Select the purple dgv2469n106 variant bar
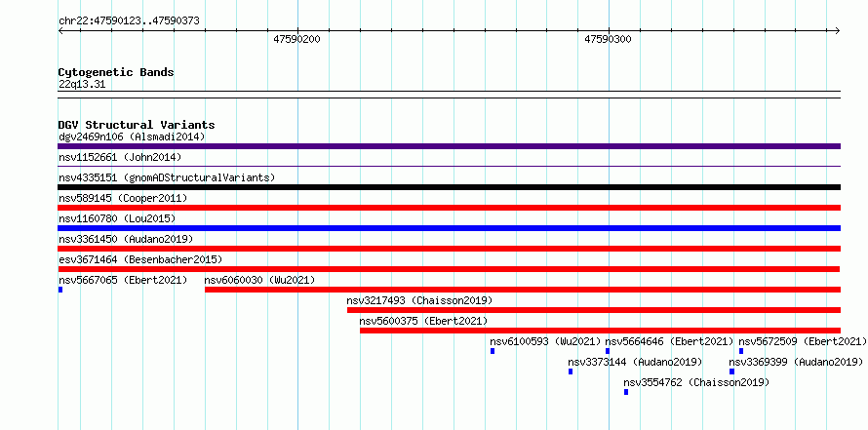The height and width of the screenshot is (430, 868). click(x=449, y=146)
